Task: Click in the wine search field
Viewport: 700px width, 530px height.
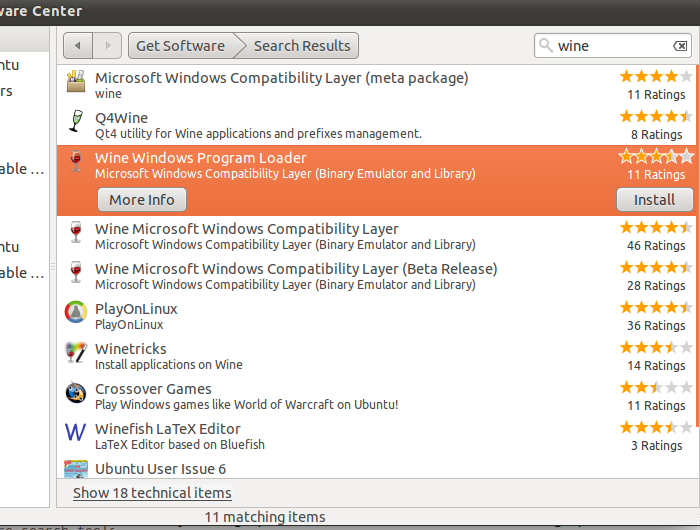Action: 614,46
